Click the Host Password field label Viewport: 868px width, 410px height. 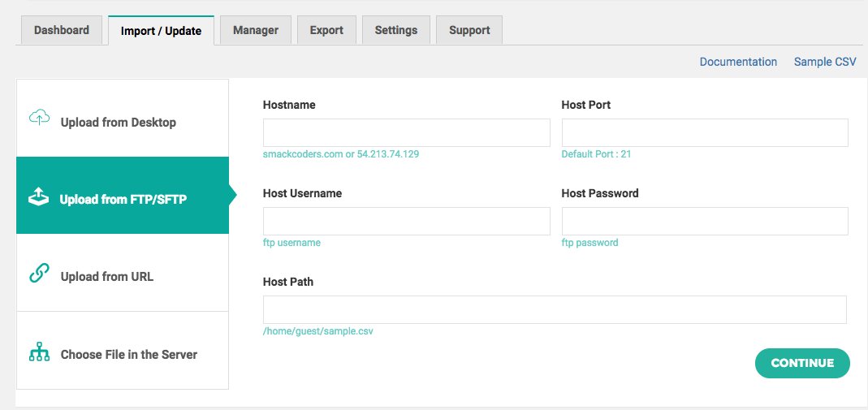pyautogui.click(x=599, y=193)
